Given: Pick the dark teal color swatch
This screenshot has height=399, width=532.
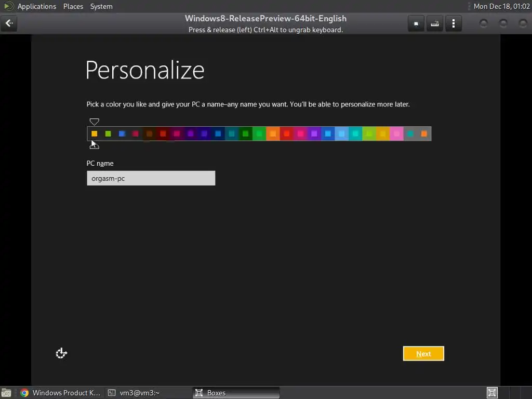Looking at the screenshot, I should pos(232,134).
